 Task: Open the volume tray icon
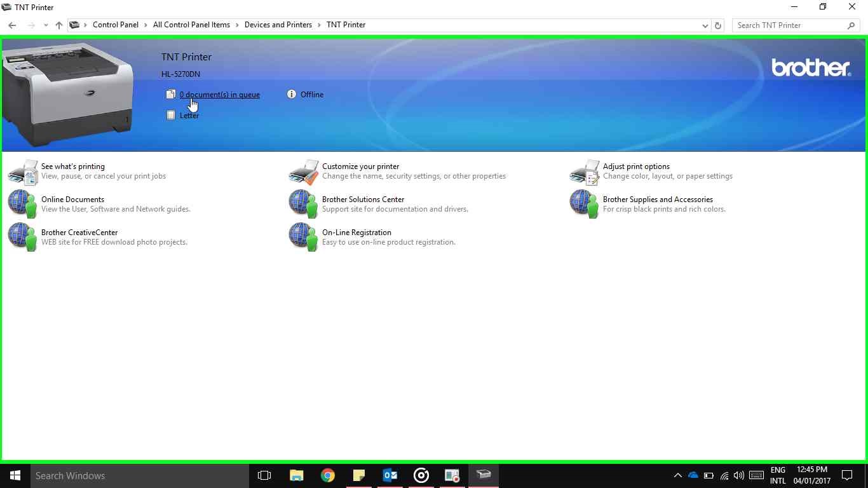click(738, 475)
